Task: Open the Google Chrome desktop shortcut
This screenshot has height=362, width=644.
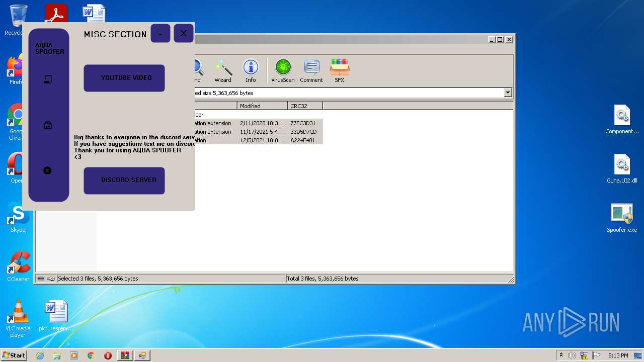Action: pyautogui.click(x=16, y=122)
